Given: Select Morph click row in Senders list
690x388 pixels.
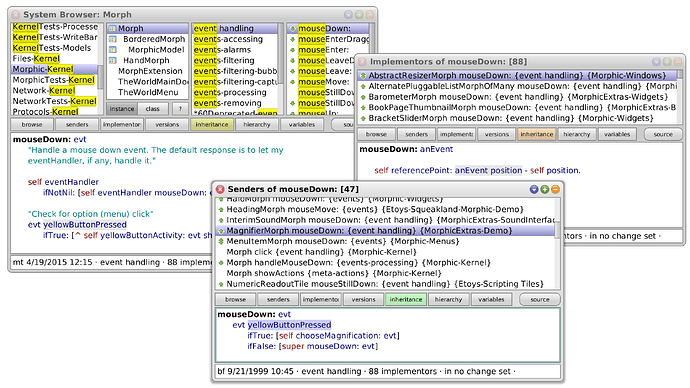Looking at the screenshot, I should [385, 252].
